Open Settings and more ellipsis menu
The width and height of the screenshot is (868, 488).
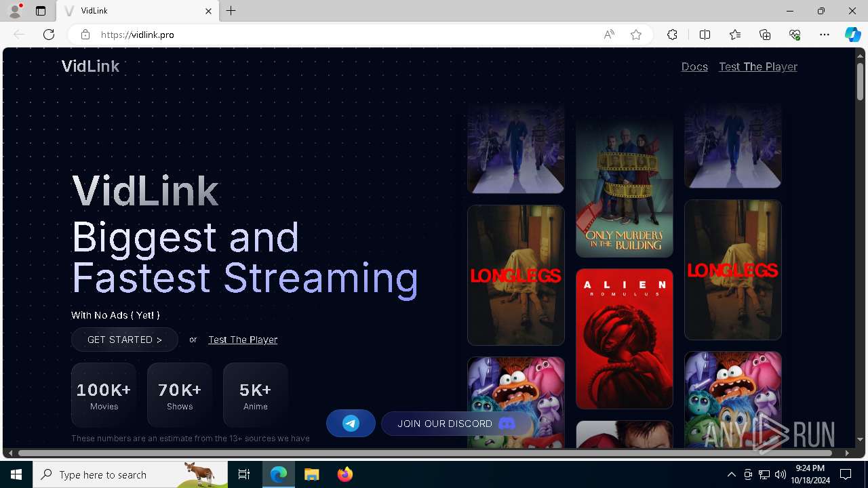[825, 35]
